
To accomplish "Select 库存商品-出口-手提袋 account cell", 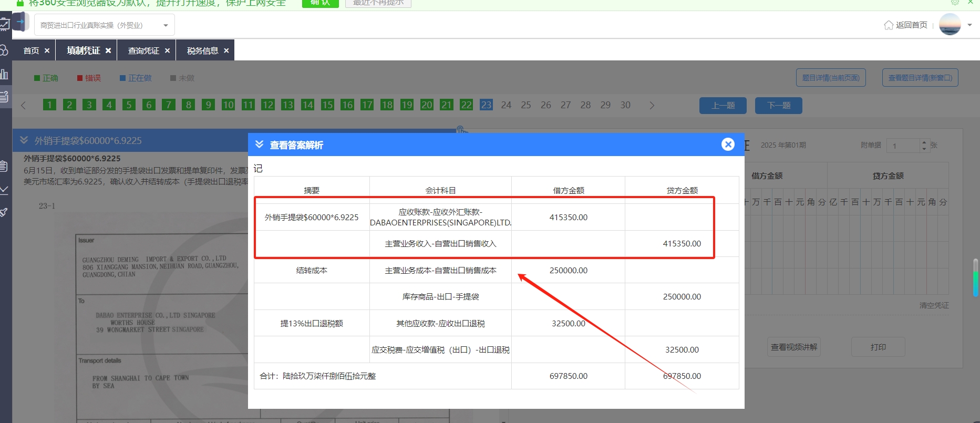I will click(x=440, y=296).
